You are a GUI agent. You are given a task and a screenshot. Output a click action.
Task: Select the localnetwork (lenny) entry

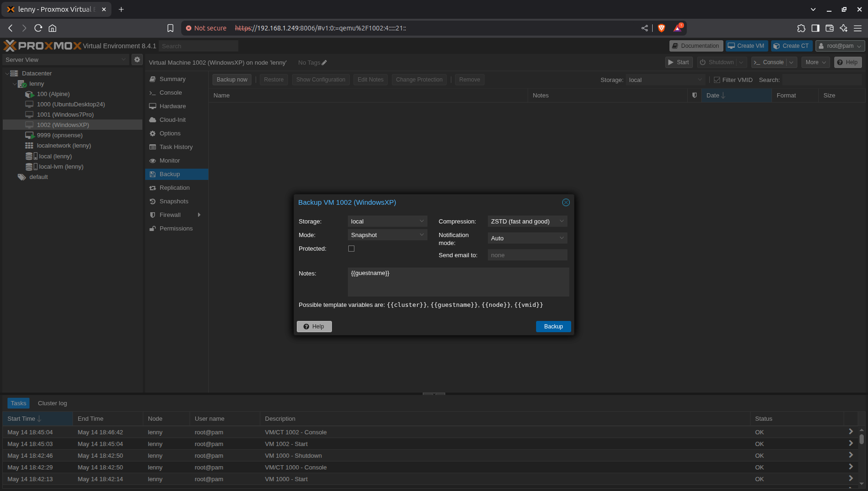[64, 146]
